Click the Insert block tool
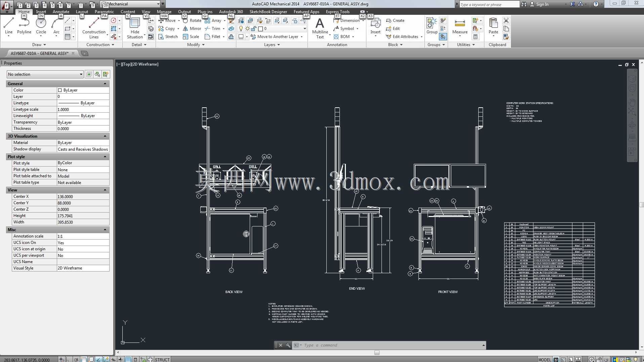The height and width of the screenshot is (362, 644). point(375,26)
